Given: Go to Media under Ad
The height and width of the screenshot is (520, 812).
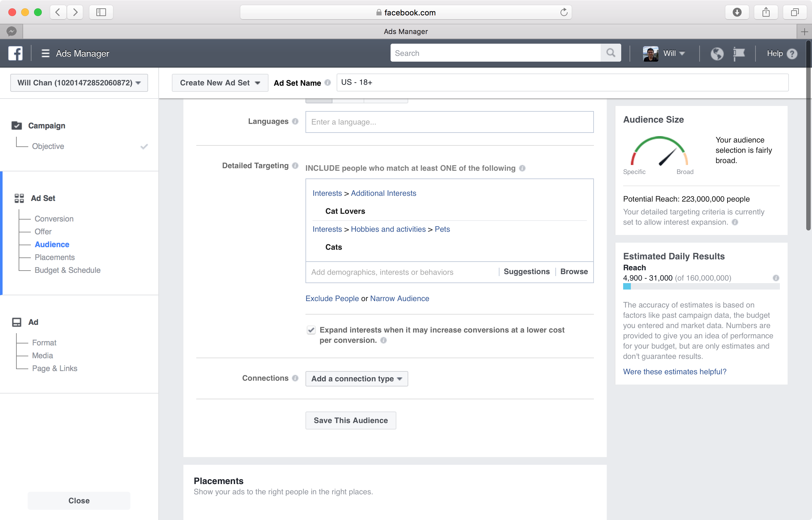Looking at the screenshot, I should (x=43, y=356).
